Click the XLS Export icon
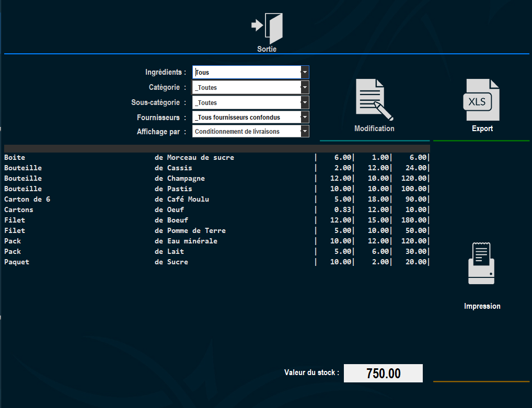The width and height of the screenshot is (532, 408). 481,100
